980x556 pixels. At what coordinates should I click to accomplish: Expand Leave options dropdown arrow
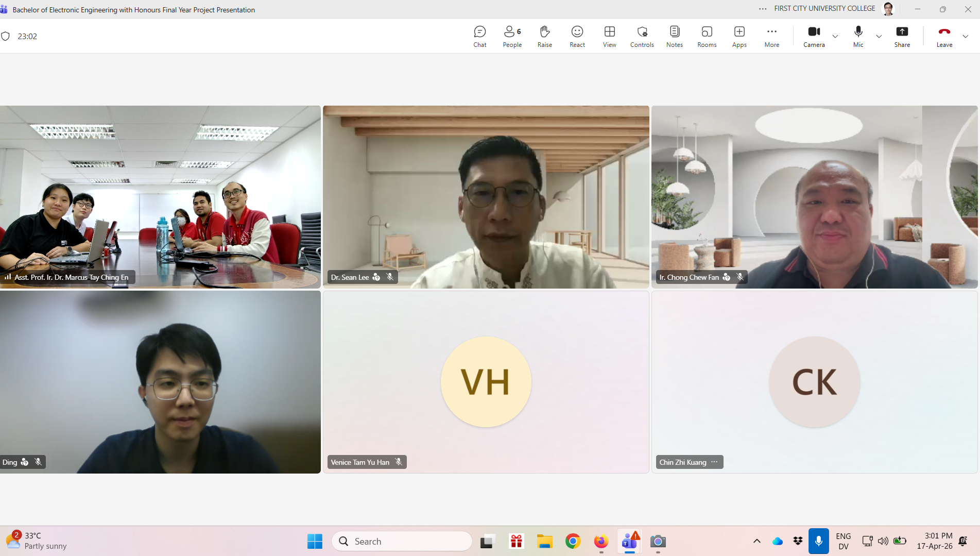point(966,37)
